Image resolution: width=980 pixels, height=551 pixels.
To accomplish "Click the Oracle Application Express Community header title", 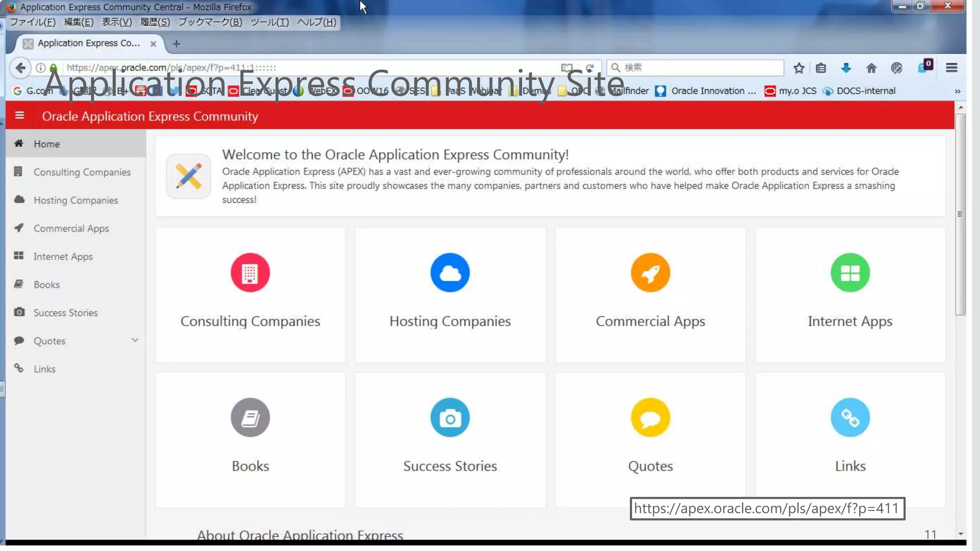I will (150, 116).
